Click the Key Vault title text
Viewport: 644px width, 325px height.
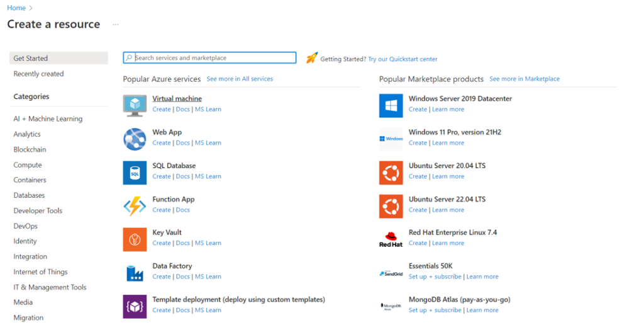(x=167, y=232)
